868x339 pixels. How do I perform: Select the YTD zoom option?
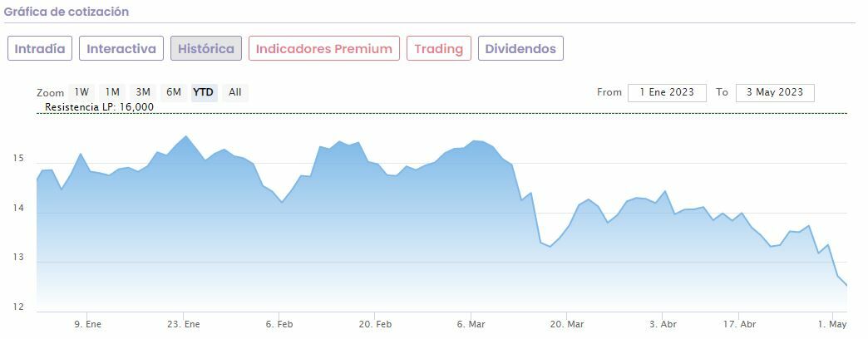(204, 92)
